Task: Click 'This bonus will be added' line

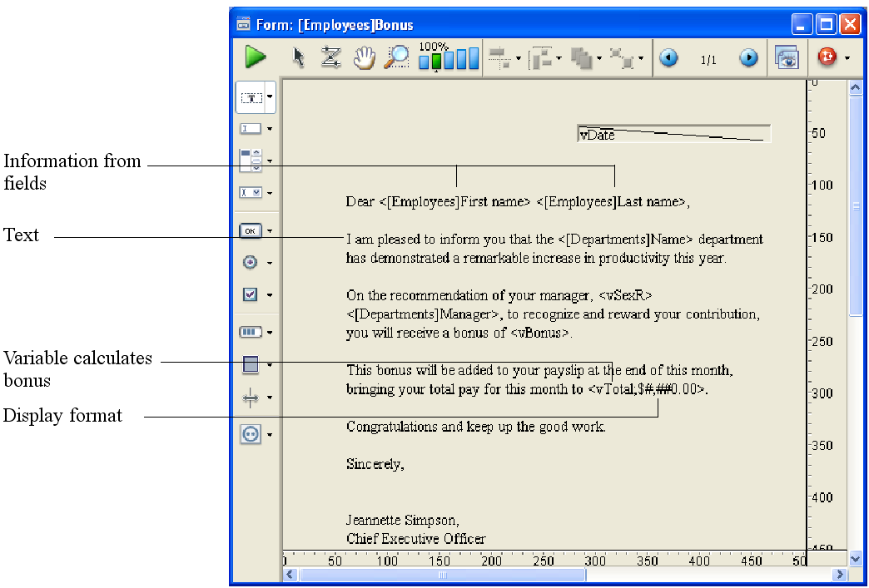Action: pos(540,369)
